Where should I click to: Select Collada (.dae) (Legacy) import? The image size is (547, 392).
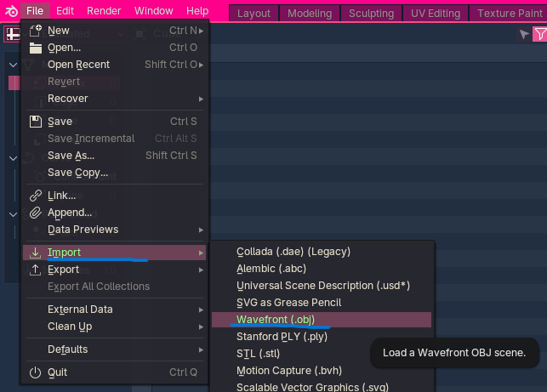293,252
